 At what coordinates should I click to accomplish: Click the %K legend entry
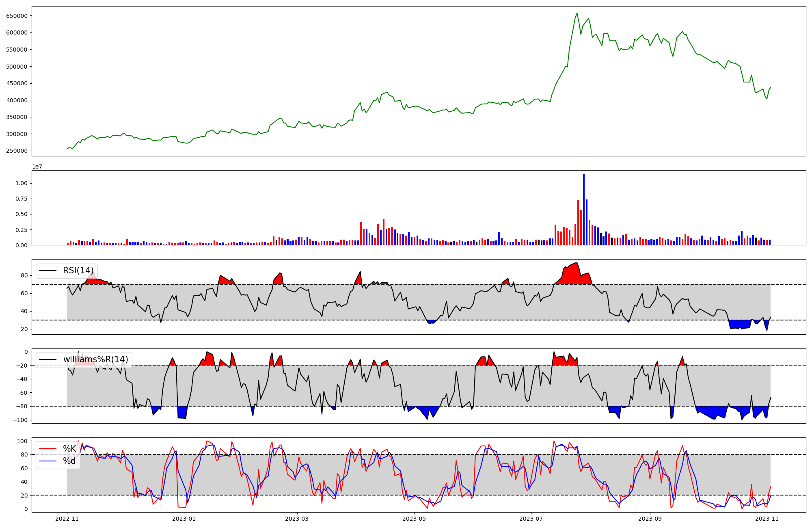[69, 449]
